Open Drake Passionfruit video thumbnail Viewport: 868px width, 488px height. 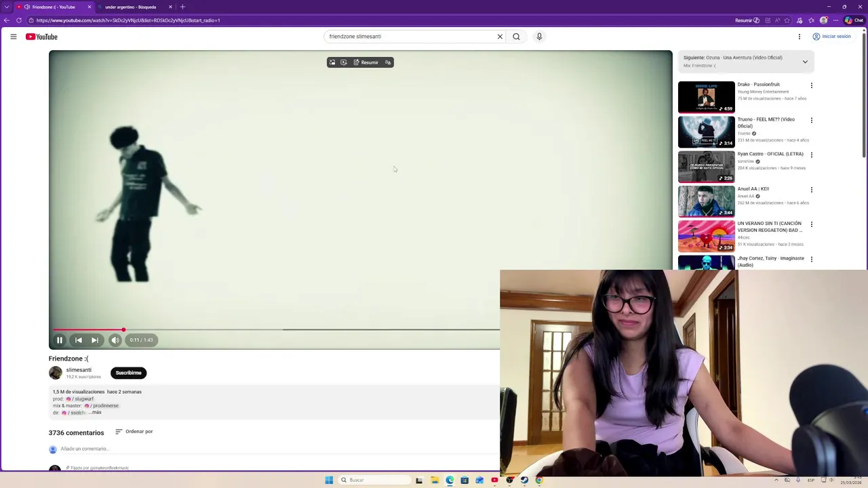tap(707, 97)
